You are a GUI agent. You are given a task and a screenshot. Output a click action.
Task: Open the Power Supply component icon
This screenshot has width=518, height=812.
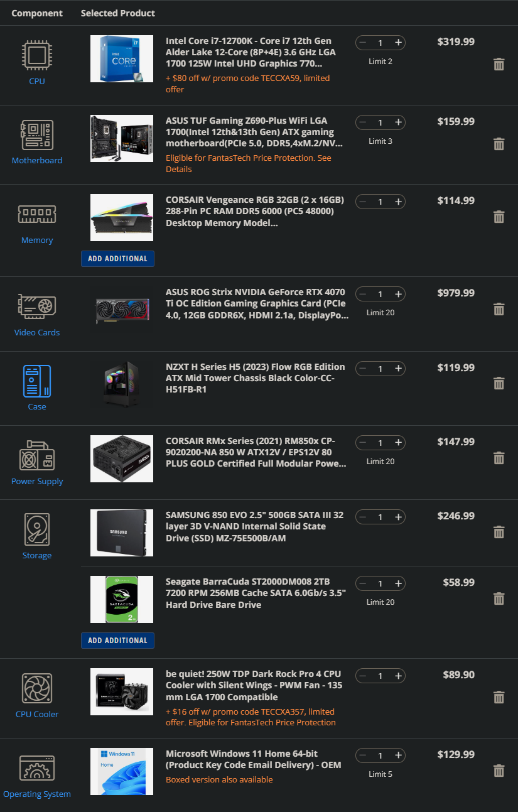tap(37, 456)
